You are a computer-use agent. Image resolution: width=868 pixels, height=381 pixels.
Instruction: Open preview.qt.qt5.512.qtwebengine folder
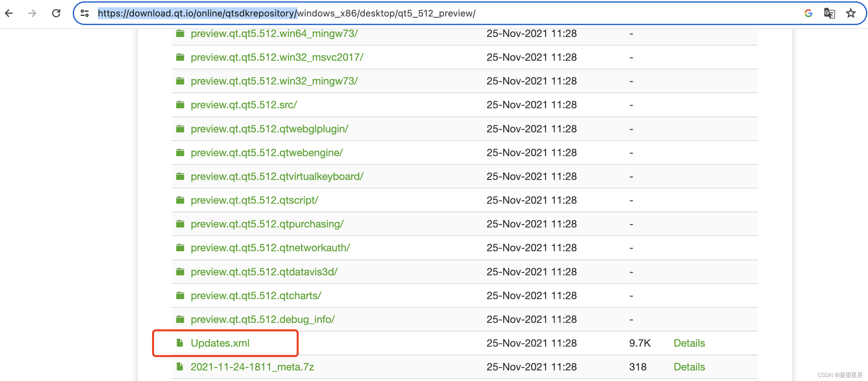coord(266,153)
